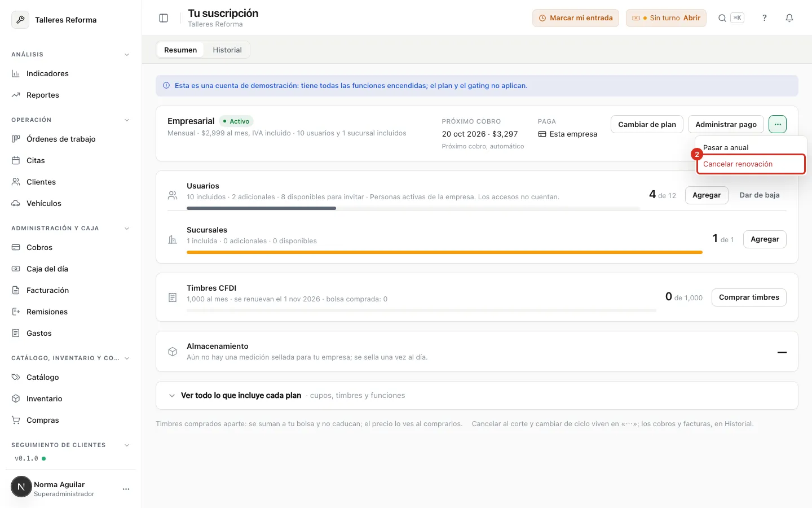This screenshot has height=508, width=812.
Task: Select the Resumen tab
Action: tap(180, 50)
